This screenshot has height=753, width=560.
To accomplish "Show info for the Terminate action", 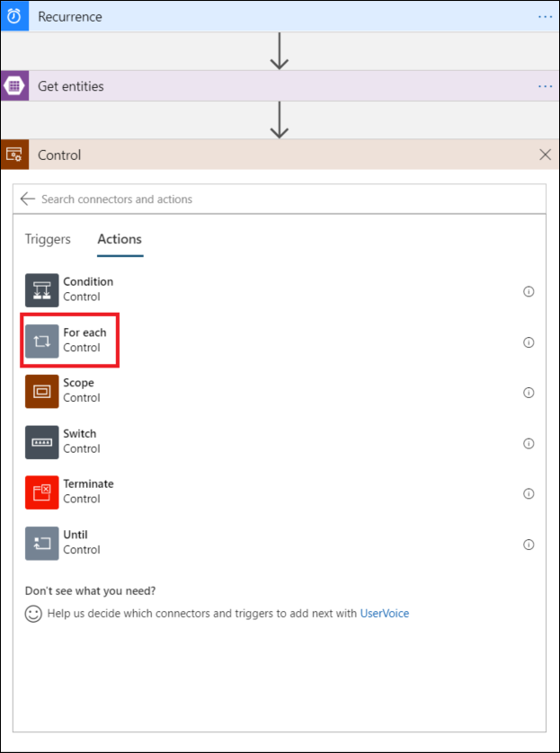I will coord(529,493).
